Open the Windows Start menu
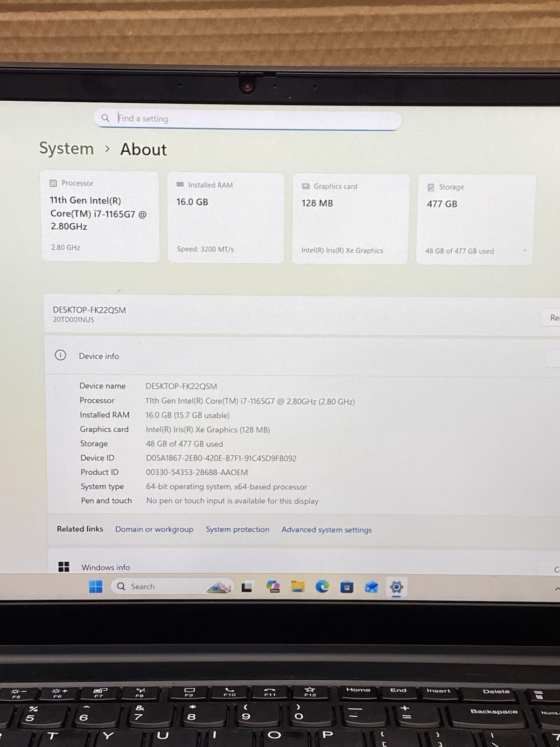560x747 pixels. 96,586
